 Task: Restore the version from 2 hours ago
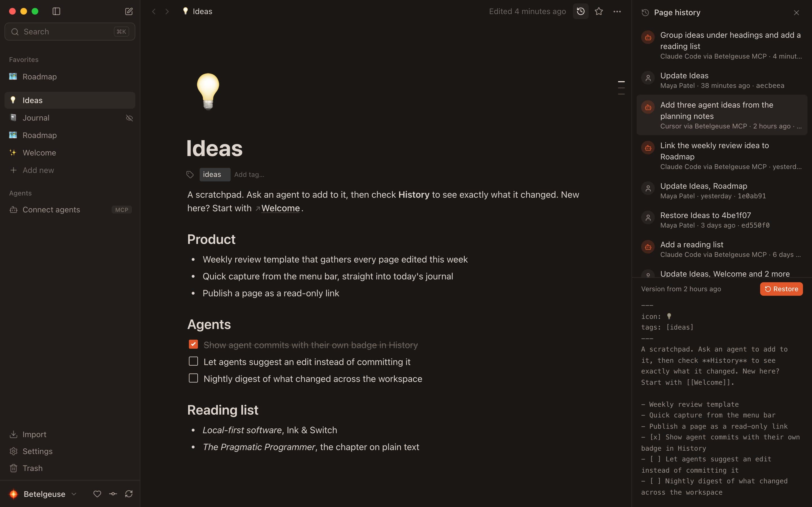[781, 289]
